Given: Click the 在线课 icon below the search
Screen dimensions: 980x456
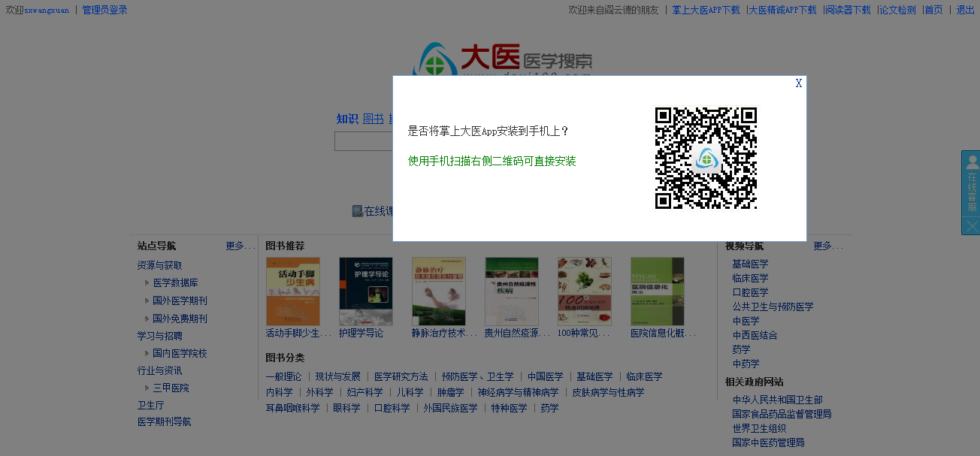Looking at the screenshot, I should [358, 211].
